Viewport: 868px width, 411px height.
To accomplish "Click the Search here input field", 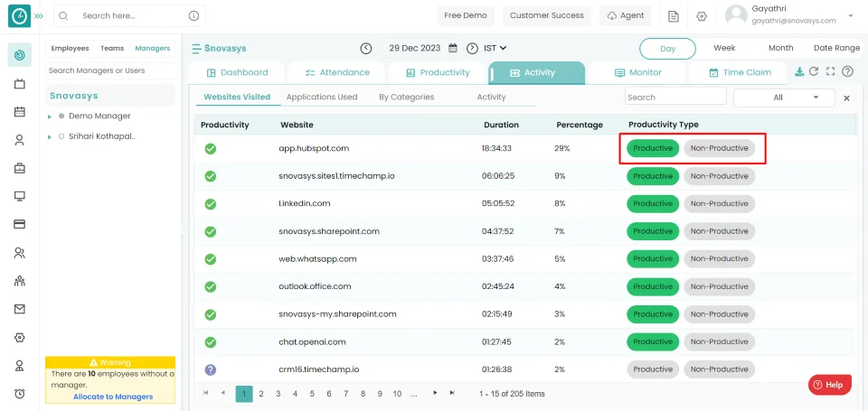I will [x=129, y=16].
